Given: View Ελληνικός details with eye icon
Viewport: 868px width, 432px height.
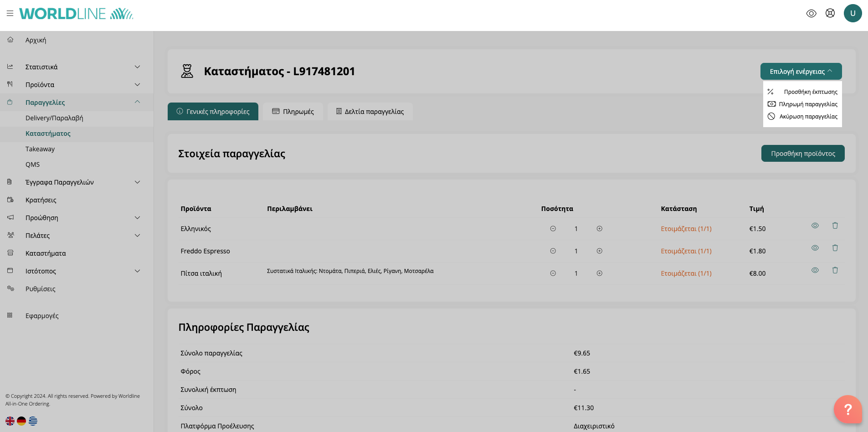Looking at the screenshot, I should [x=815, y=226].
